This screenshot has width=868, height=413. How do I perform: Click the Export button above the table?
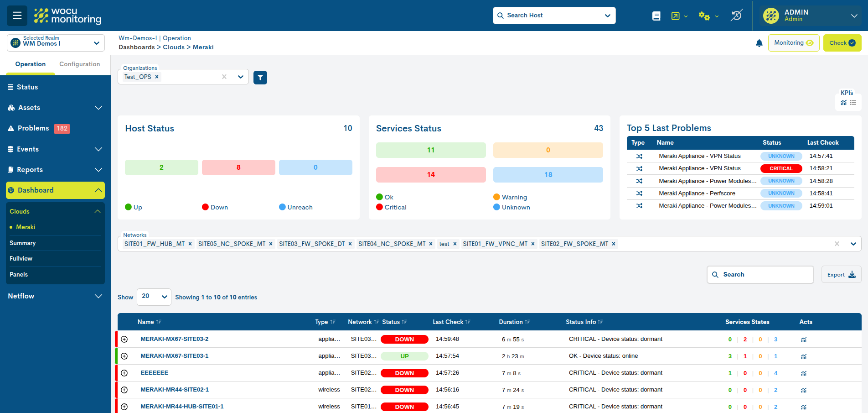coord(841,274)
